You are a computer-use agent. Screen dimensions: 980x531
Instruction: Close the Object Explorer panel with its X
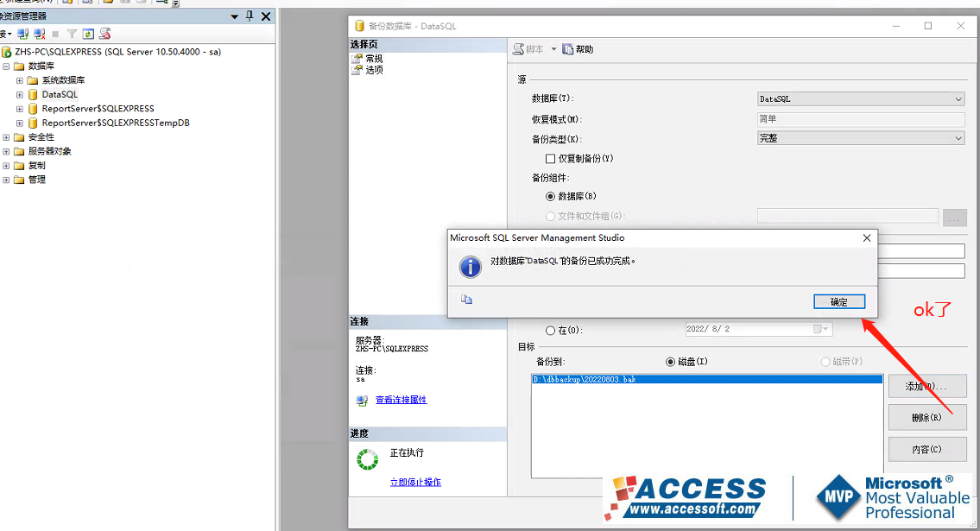click(x=266, y=16)
